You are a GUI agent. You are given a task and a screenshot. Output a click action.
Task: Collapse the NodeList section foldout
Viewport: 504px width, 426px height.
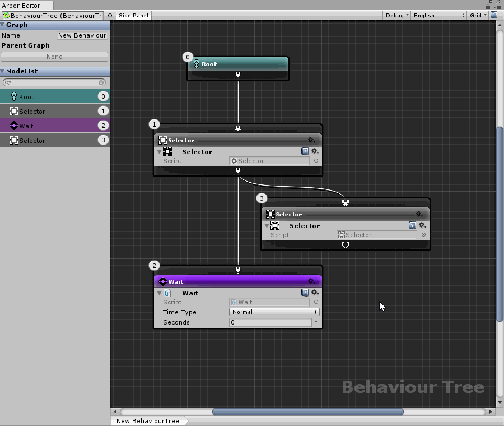click(x=3, y=71)
